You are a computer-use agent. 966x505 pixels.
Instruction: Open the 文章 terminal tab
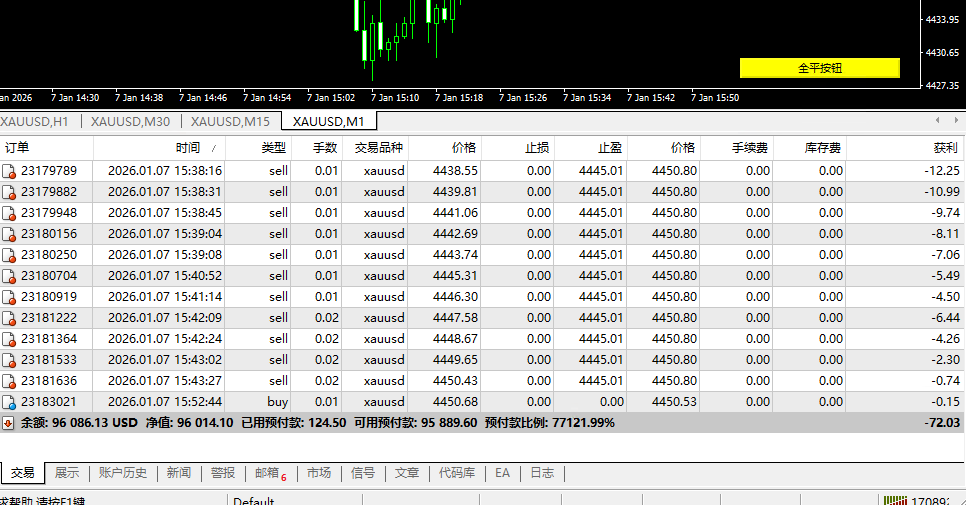(407, 472)
